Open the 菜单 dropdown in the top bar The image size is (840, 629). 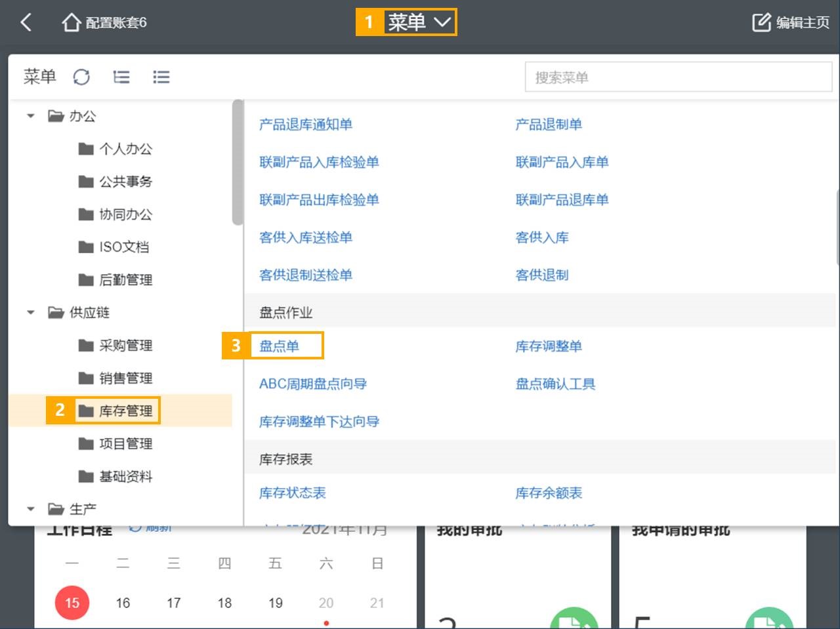(419, 22)
